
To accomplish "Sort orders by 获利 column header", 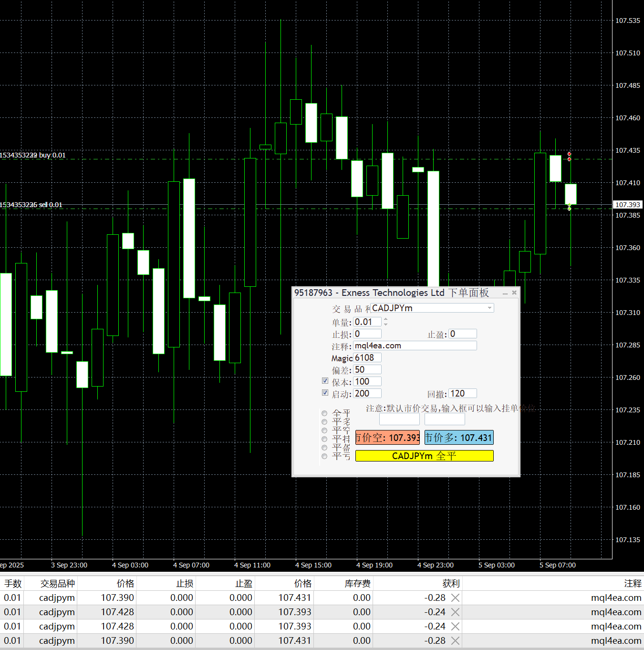I will pos(450,583).
